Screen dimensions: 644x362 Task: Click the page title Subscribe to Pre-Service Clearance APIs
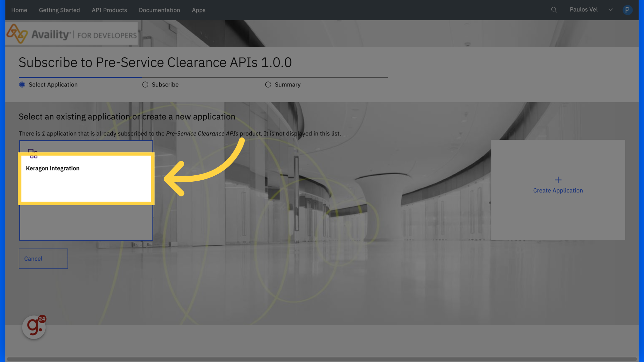click(x=155, y=62)
